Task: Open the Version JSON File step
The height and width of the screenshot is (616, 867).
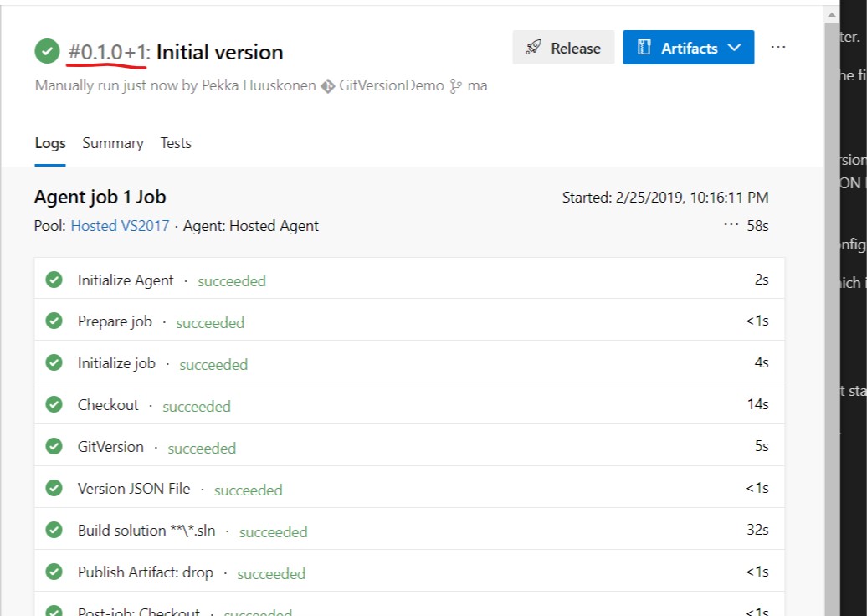Action: pyautogui.click(x=409, y=487)
